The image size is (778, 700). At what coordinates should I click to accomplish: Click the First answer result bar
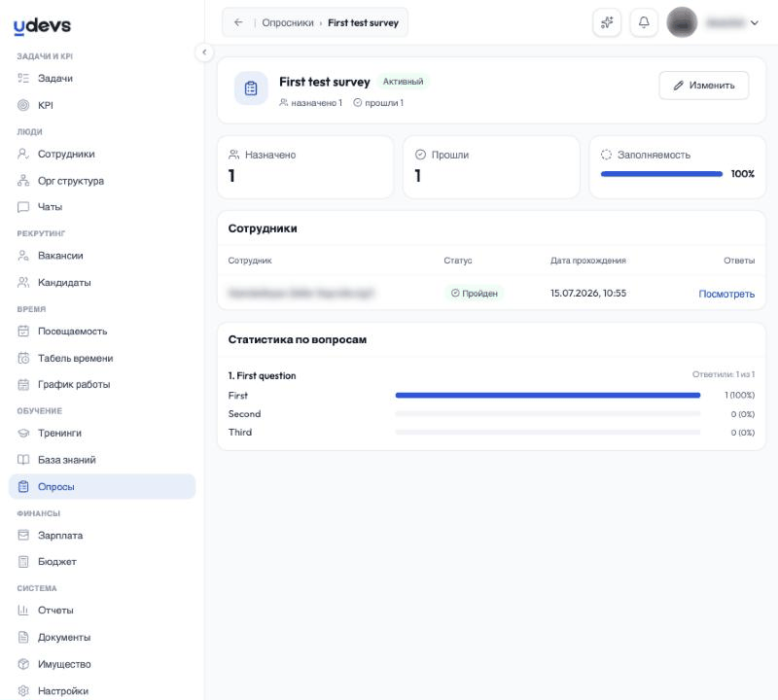tap(548, 396)
